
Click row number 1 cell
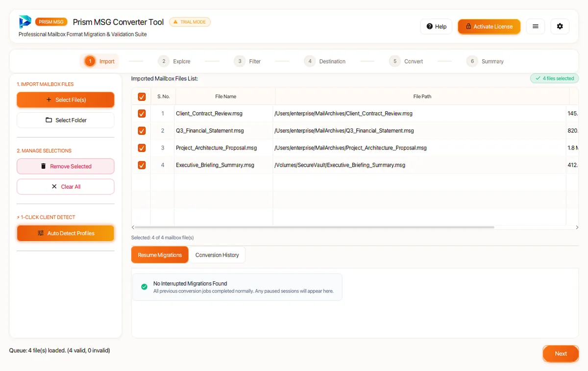(163, 114)
